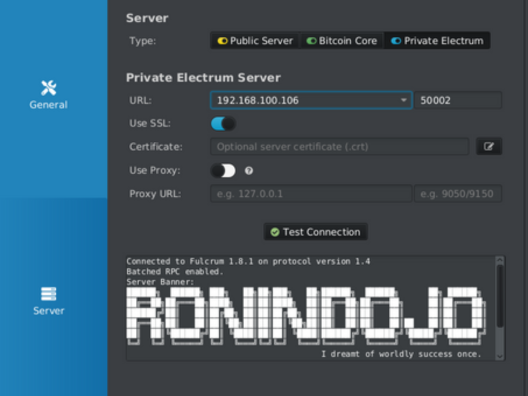This screenshot has height=396, width=528.
Task: Click the 'Batched RPC enabled.' log line
Action: pos(175,271)
